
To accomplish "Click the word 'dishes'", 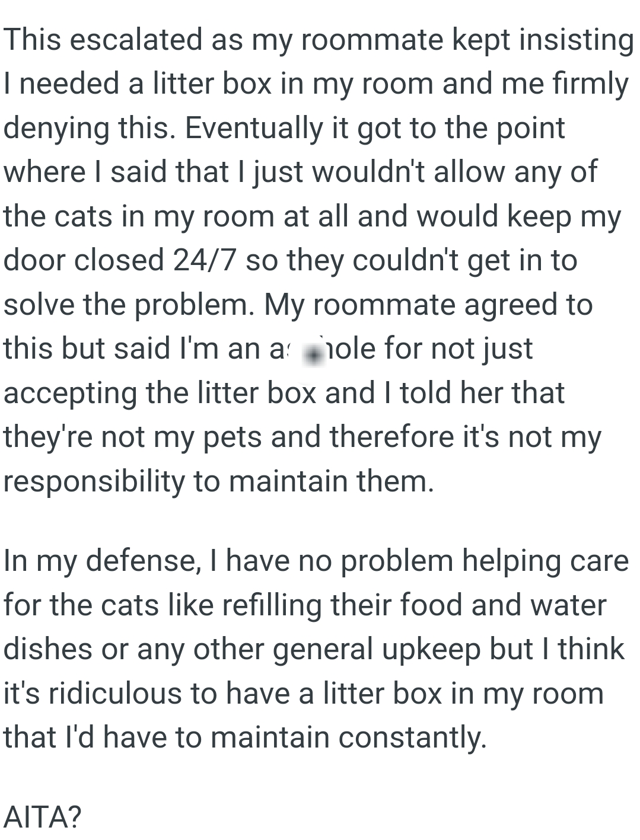I will 48,649.
